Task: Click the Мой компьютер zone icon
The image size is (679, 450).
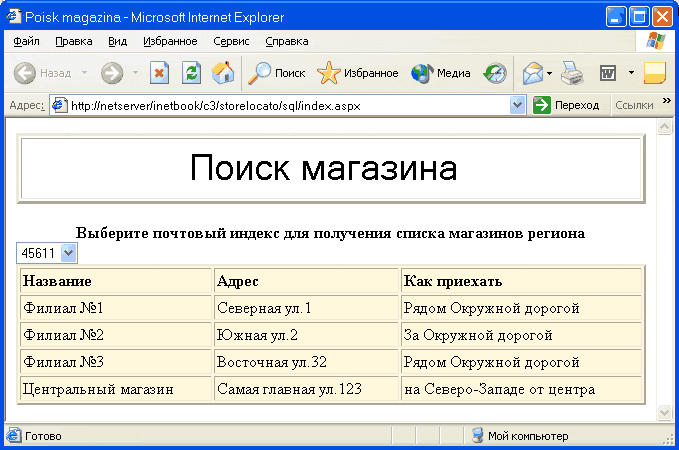Action: [478, 435]
